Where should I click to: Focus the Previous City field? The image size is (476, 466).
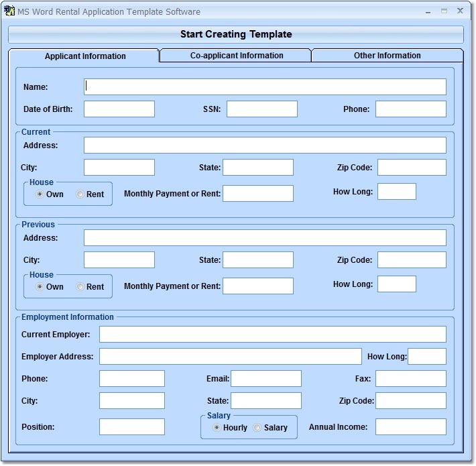(119, 260)
